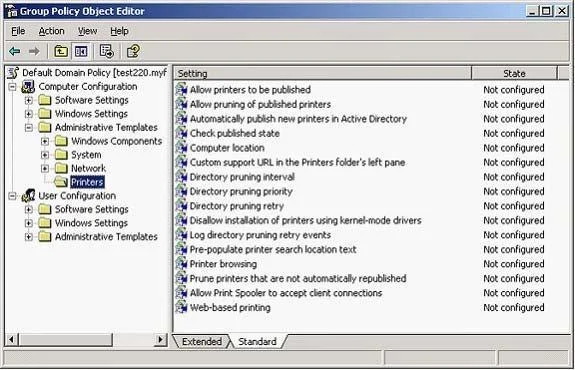The width and height of the screenshot is (575, 370).
Task: Select the Printers tree node
Action: click(x=87, y=182)
